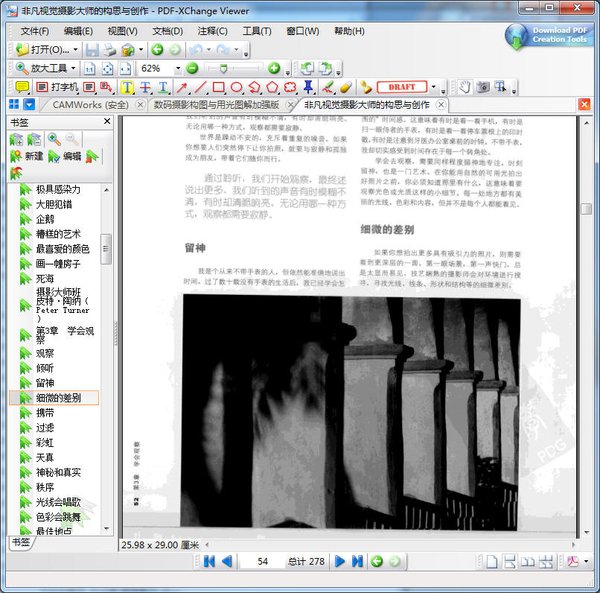This screenshot has width=600, height=593.
Task: Select bookmark 彩虹 in the tree
Action: point(45,441)
